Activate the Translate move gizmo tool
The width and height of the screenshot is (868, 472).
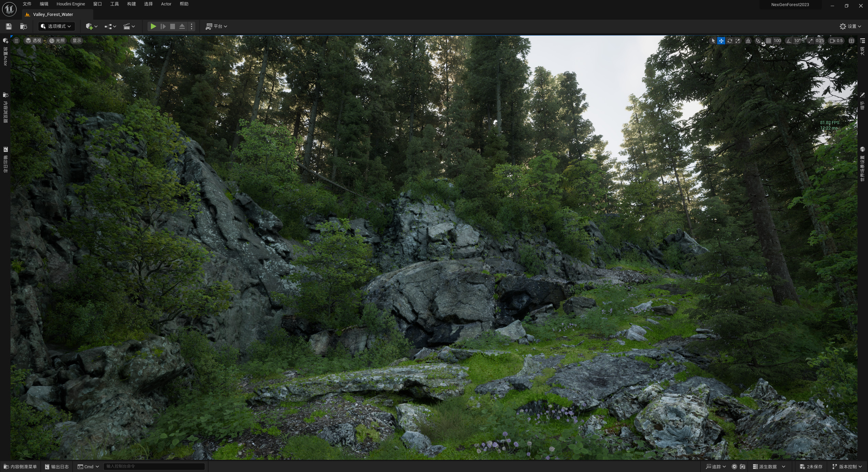[721, 41]
